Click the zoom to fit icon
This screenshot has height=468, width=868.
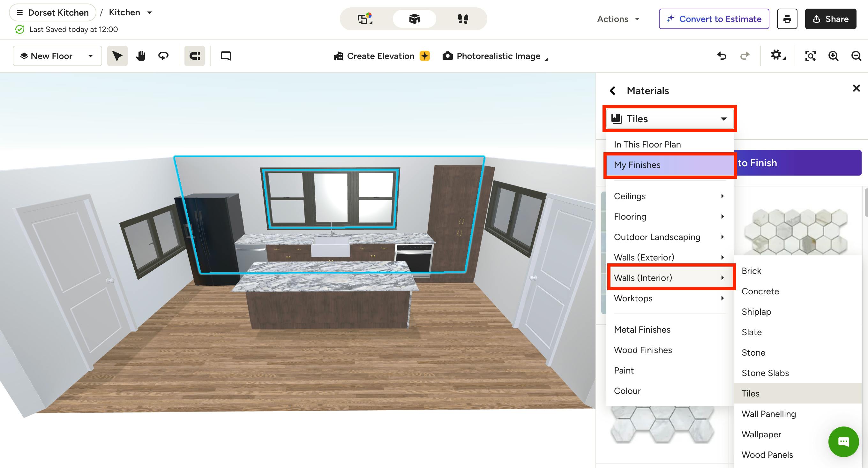810,56
